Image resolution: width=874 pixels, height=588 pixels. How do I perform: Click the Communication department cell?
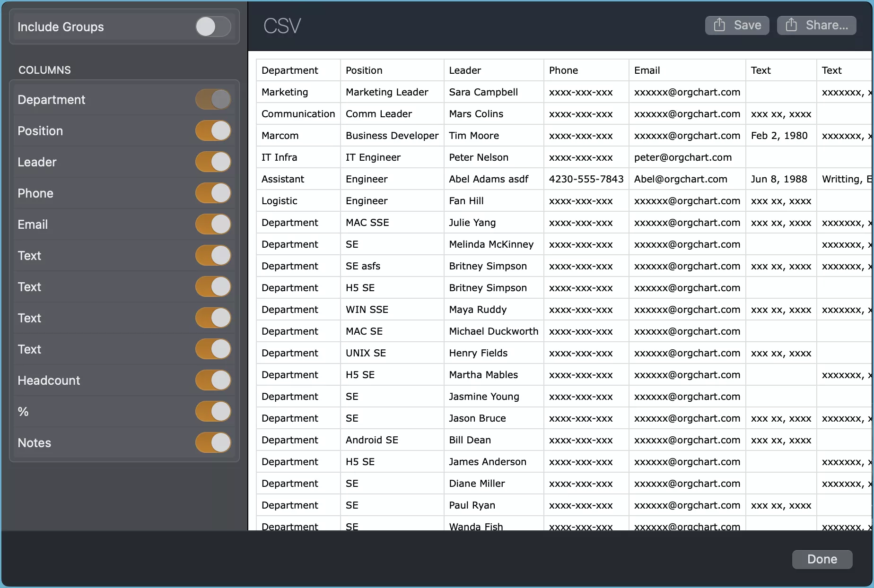(298, 114)
